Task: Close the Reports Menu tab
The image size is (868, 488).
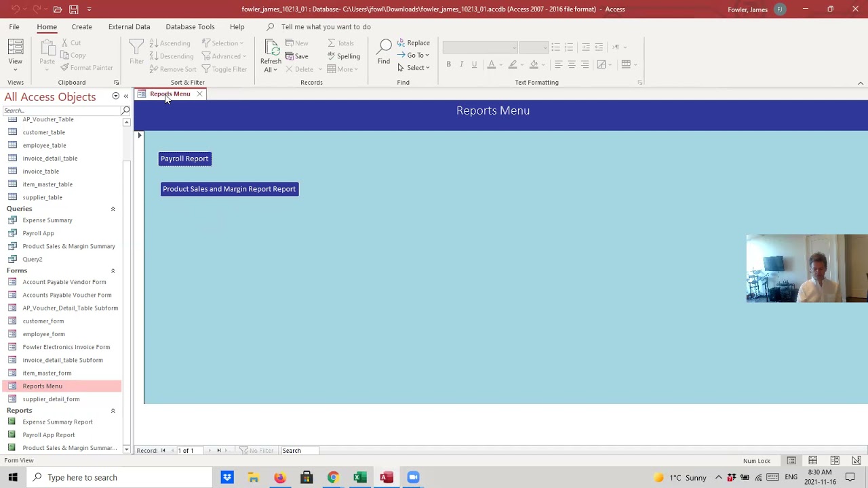Action: point(199,94)
